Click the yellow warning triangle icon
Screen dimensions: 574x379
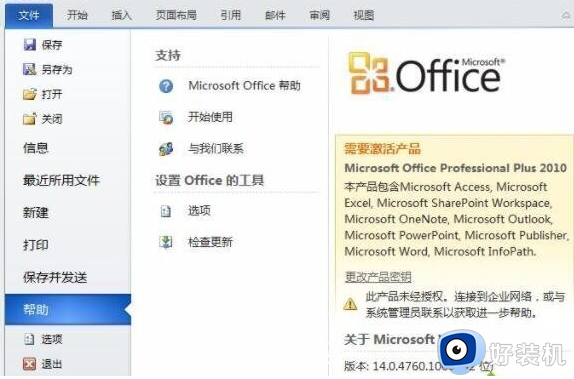tap(350, 304)
